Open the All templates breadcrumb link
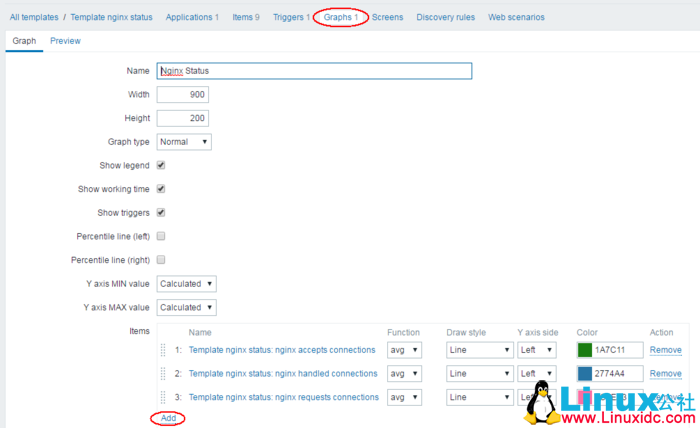 (x=34, y=17)
